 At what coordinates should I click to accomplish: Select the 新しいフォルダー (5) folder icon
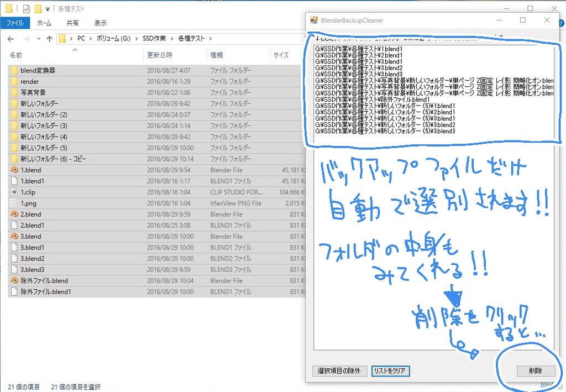point(14,148)
